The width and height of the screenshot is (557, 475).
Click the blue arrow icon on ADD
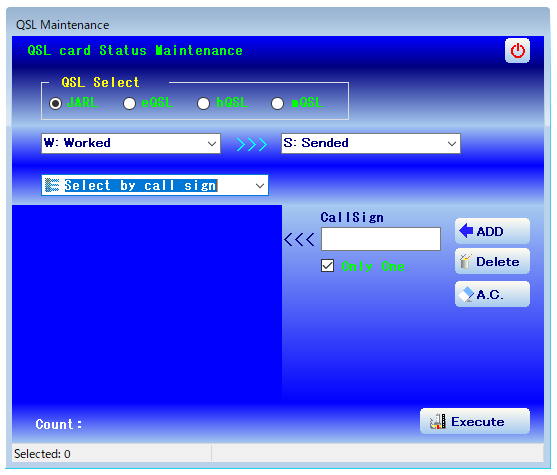466,231
